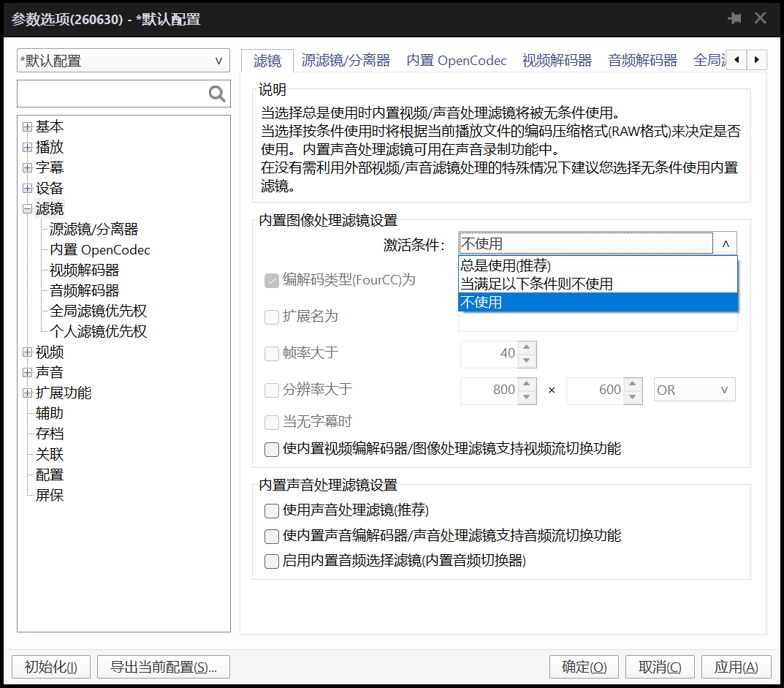Collapse the 激活条件 dropdown arrow
784x688 pixels.
pos(726,243)
